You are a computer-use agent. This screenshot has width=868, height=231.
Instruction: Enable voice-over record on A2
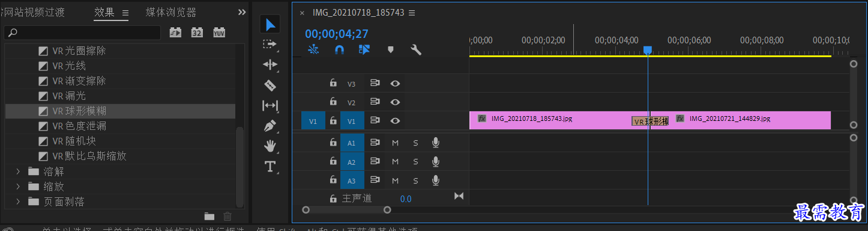tap(436, 161)
